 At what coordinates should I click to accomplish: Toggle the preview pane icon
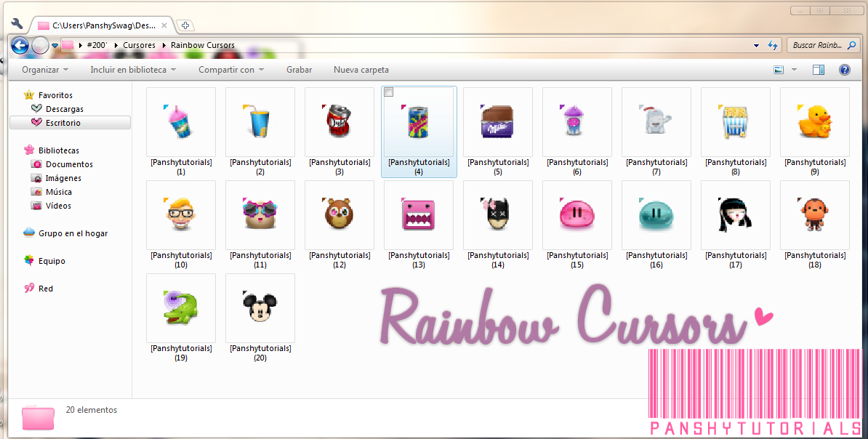click(x=818, y=69)
